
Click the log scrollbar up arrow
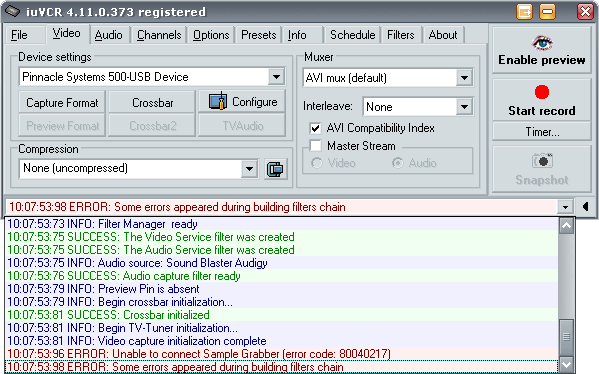pos(566,225)
